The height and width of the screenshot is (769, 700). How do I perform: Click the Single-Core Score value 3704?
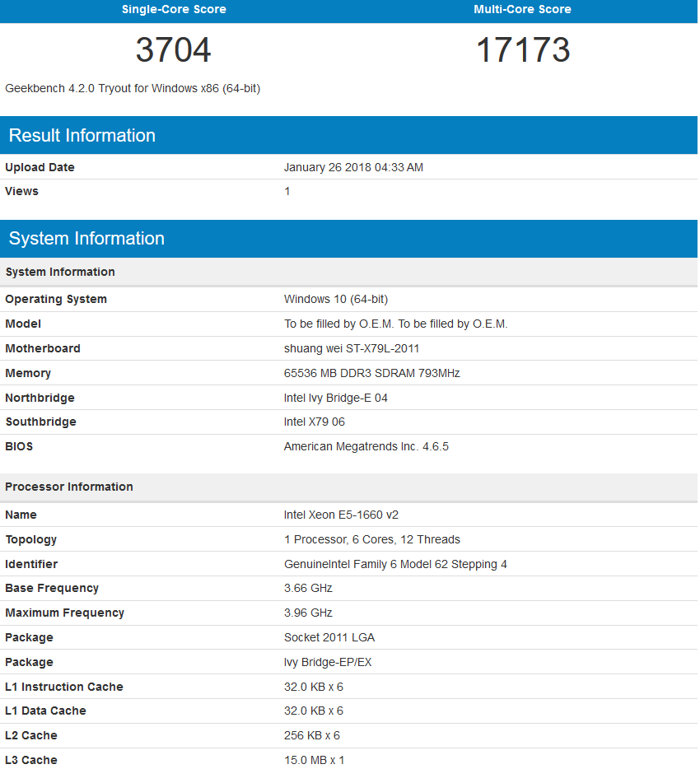[x=173, y=49]
